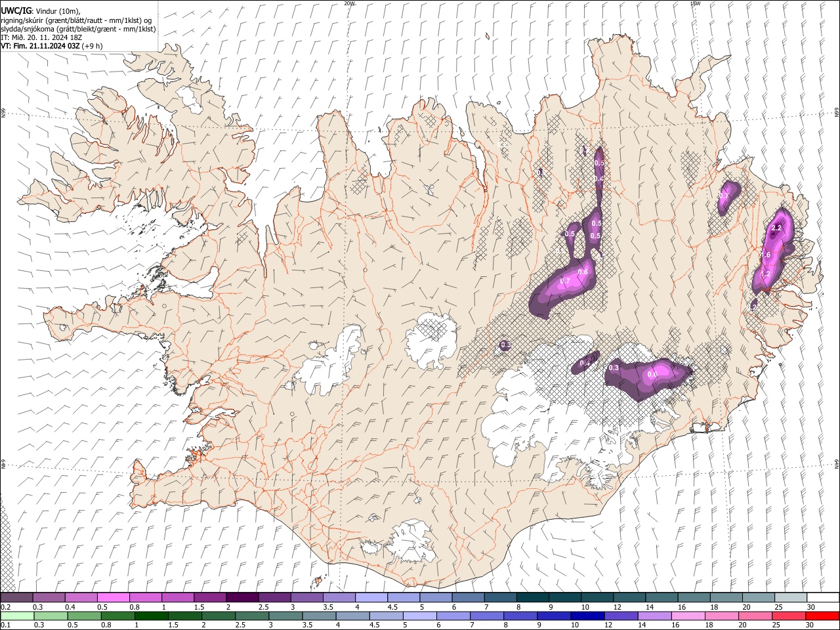Pick the top legend swatch between 4 and 4.5
The image size is (840, 630).
[371, 597]
